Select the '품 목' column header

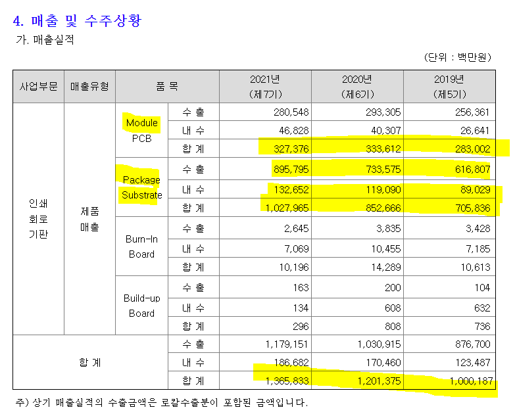click(x=167, y=87)
